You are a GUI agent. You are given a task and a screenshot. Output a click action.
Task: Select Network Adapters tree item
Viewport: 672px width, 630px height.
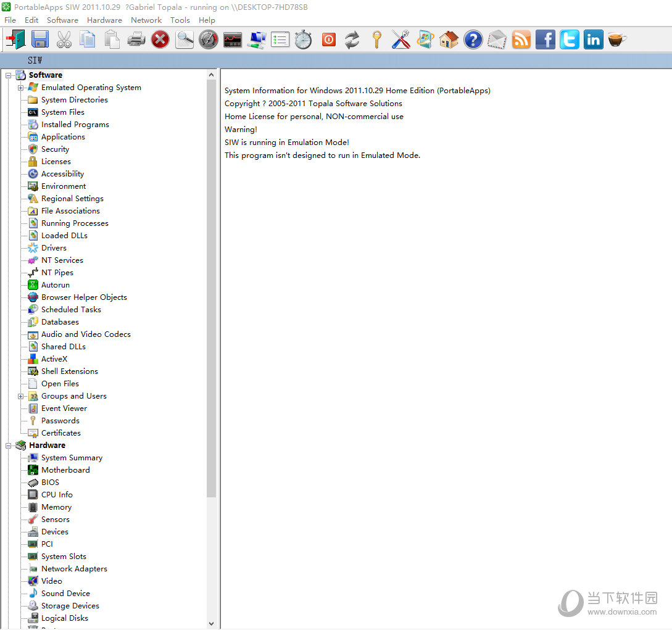click(x=74, y=569)
